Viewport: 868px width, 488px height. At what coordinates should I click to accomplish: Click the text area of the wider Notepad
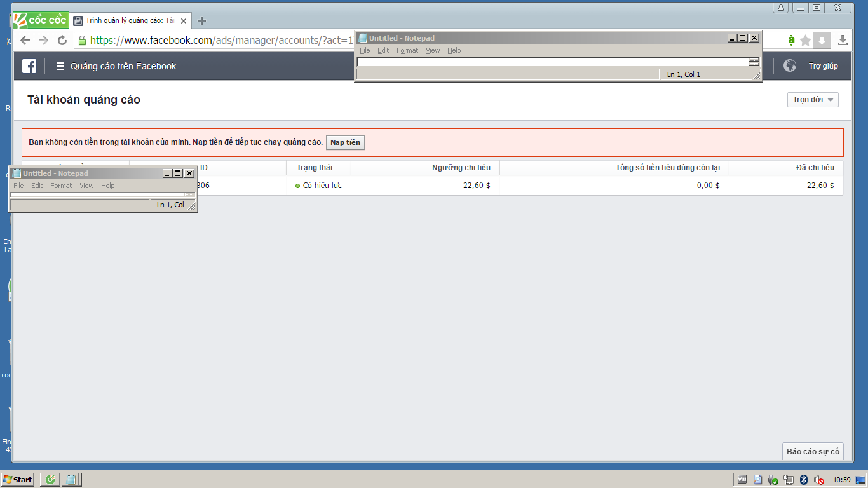click(553, 62)
